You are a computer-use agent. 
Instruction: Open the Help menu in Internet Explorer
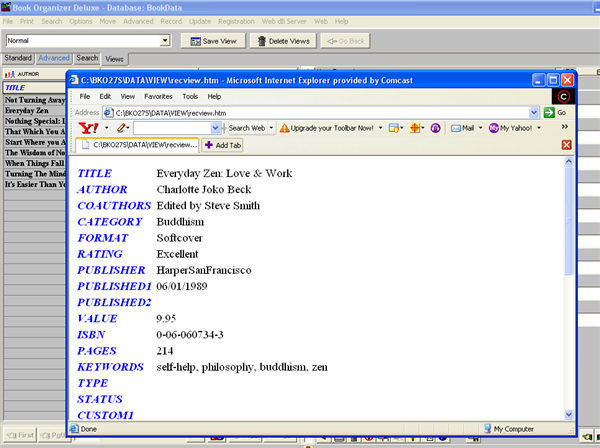[214, 96]
